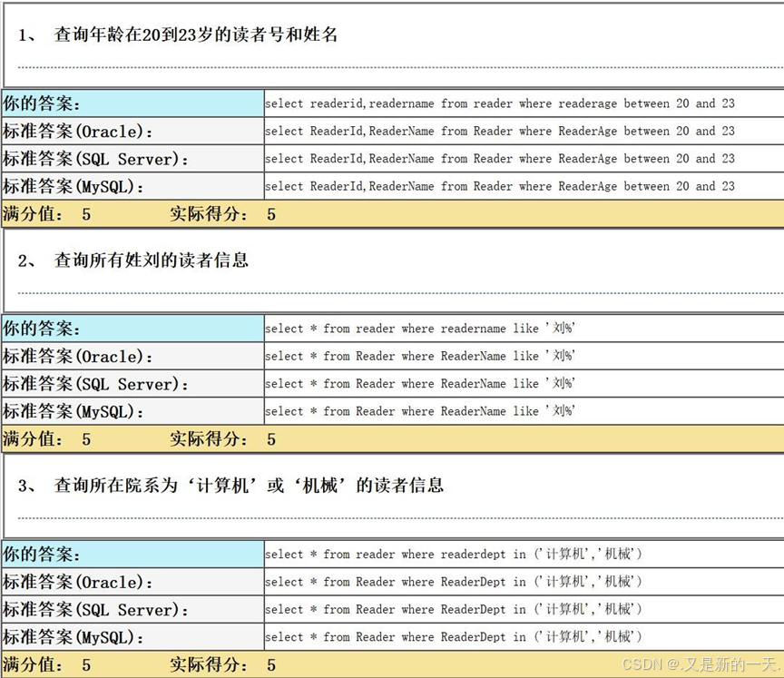Click question 2 title about surname 刘
This screenshot has height=678, width=784.
point(151,260)
